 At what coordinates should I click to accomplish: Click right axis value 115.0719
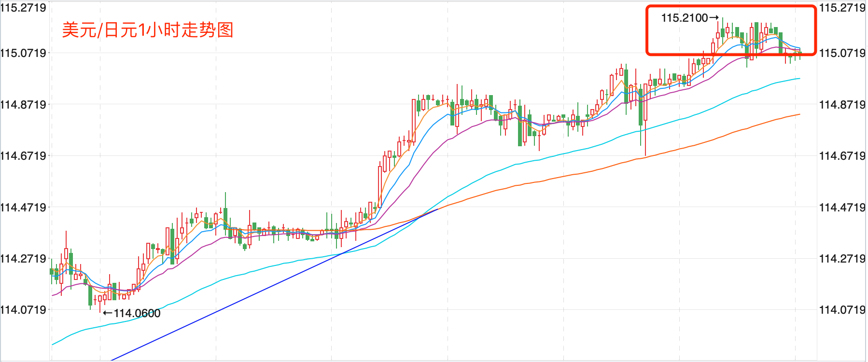[x=842, y=53]
